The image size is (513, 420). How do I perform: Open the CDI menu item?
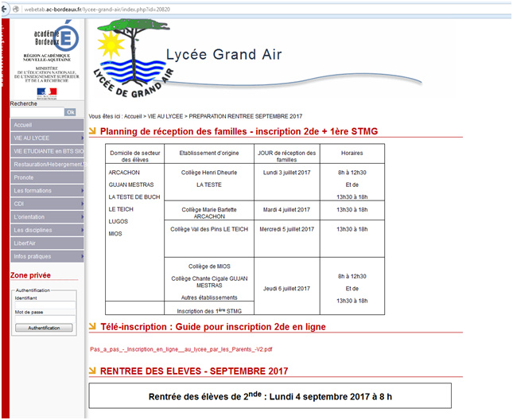47,204
